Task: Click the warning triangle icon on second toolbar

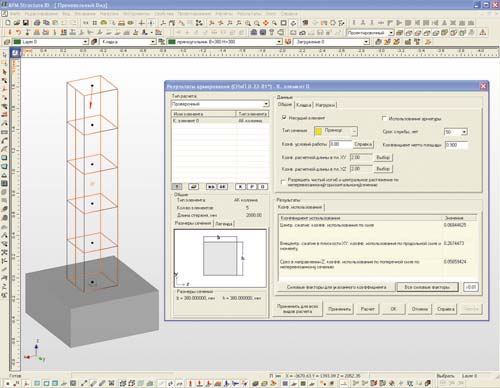Action: 483,32
